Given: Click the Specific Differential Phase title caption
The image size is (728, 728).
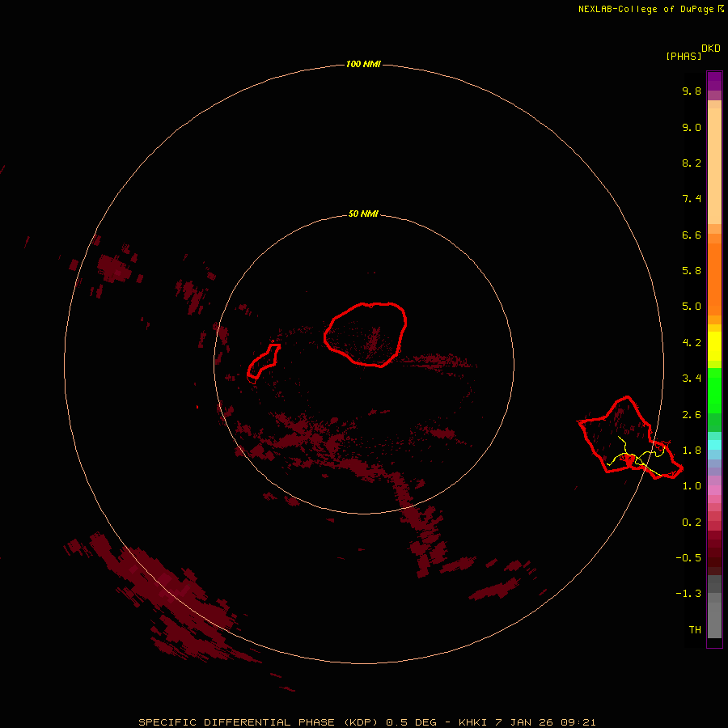Looking at the screenshot, I should click(x=366, y=722).
